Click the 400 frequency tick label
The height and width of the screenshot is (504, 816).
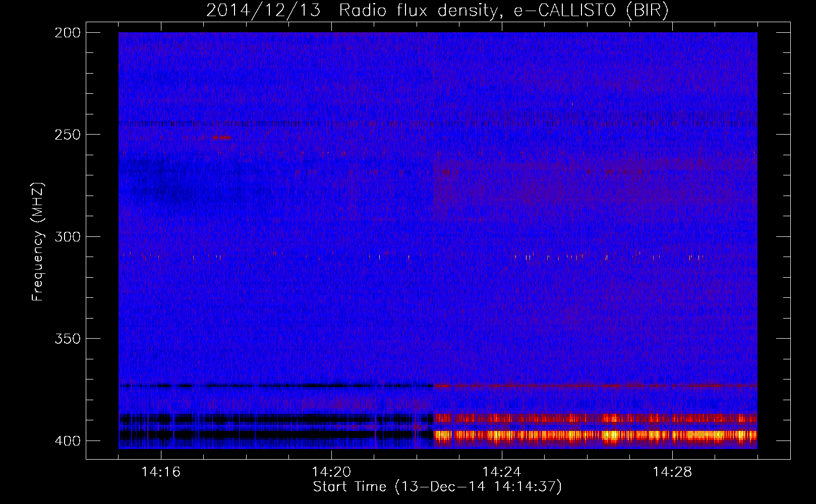(x=67, y=441)
